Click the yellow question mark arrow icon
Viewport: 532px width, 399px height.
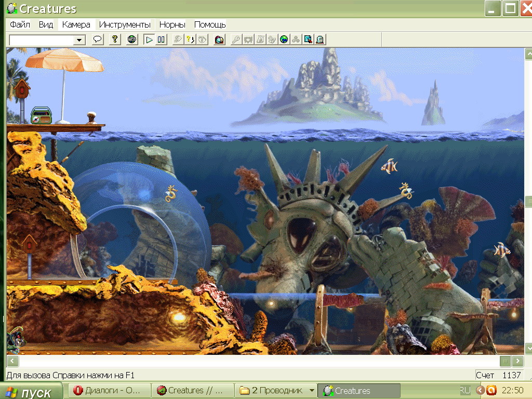[x=190, y=39]
